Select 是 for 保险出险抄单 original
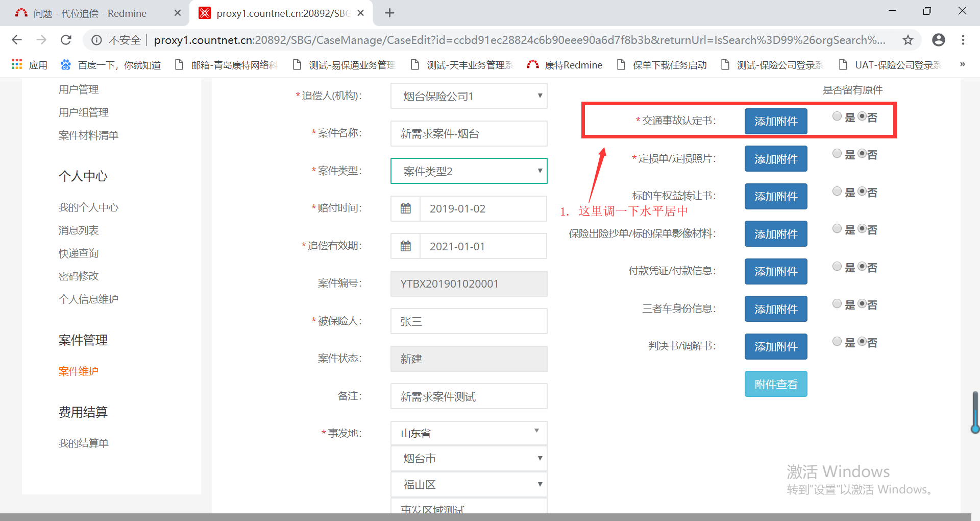 pos(837,229)
